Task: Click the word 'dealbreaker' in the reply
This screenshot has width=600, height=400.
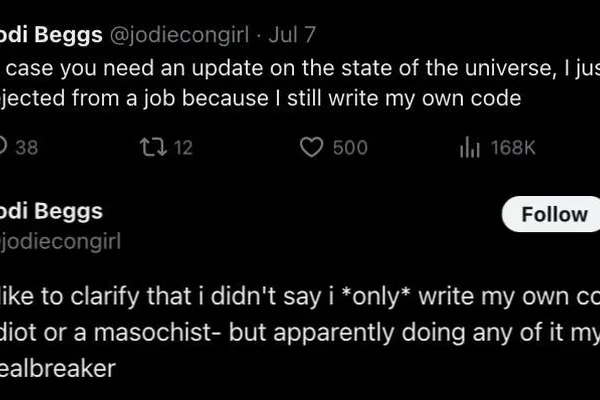Action: (x=58, y=368)
